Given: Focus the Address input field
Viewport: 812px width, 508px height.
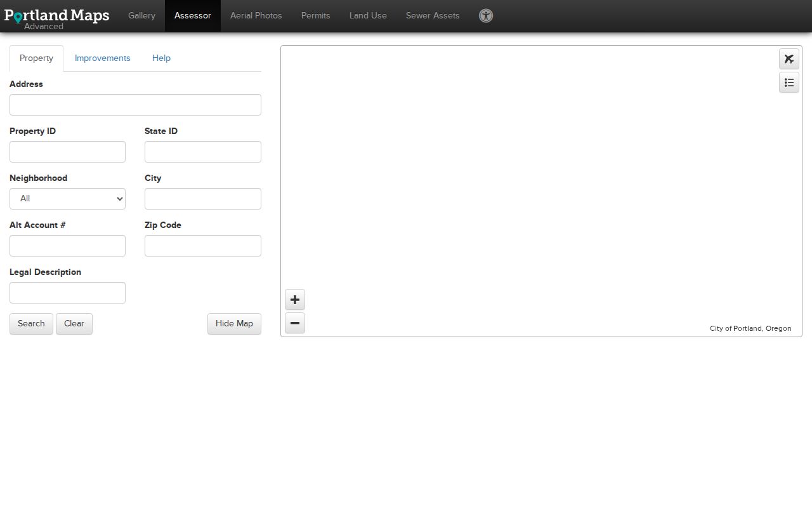Looking at the screenshot, I should 135,105.
